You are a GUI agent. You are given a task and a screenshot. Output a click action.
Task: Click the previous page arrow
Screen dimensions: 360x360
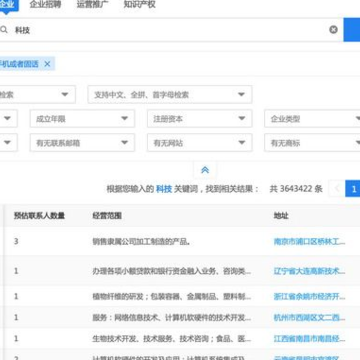[x=337, y=189]
